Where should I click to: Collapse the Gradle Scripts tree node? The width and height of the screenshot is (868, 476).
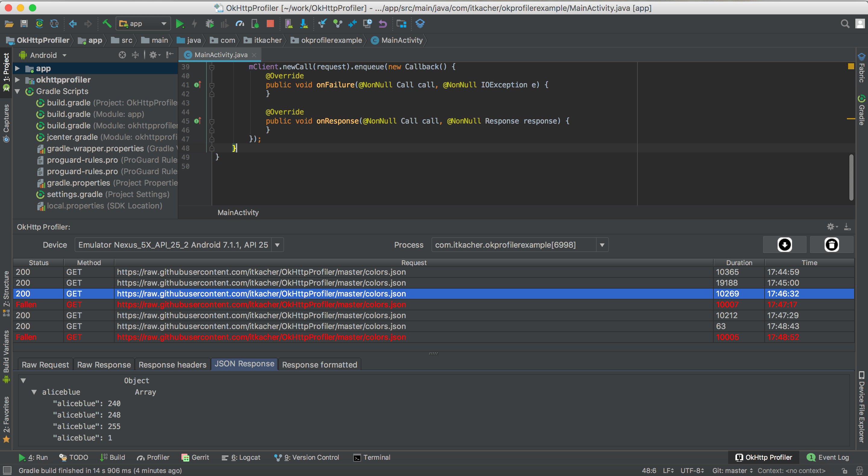pos(17,91)
